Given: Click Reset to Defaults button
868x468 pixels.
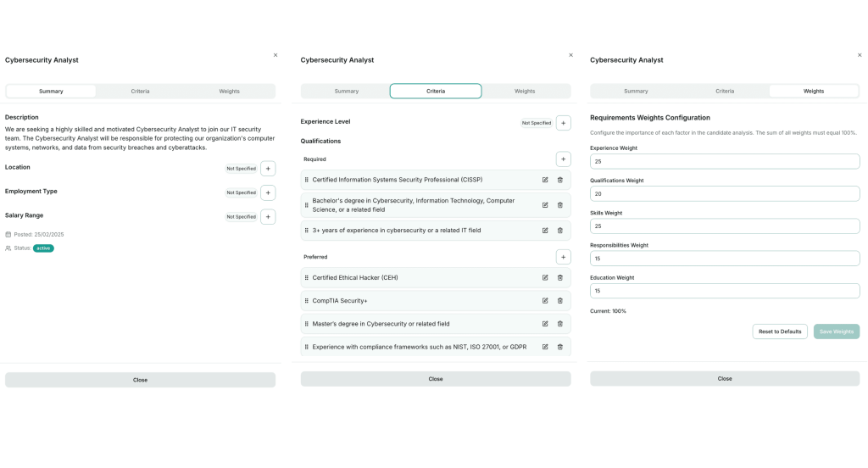Looking at the screenshot, I should point(780,331).
